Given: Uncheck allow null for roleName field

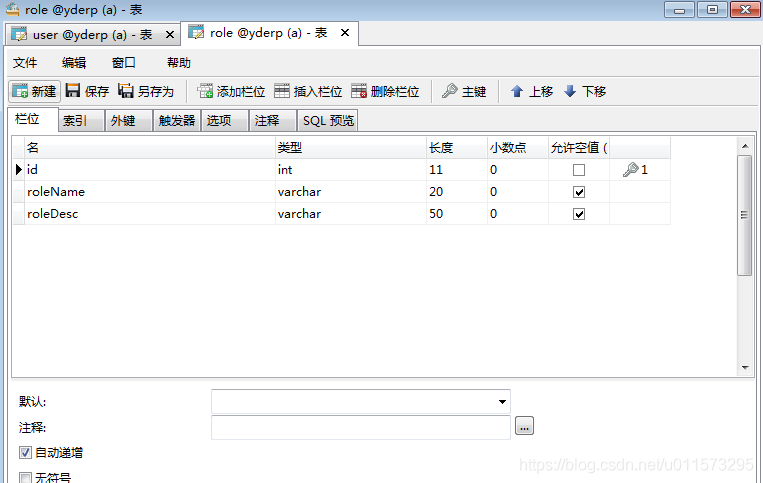Looking at the screenshot, I should (579, 192).
